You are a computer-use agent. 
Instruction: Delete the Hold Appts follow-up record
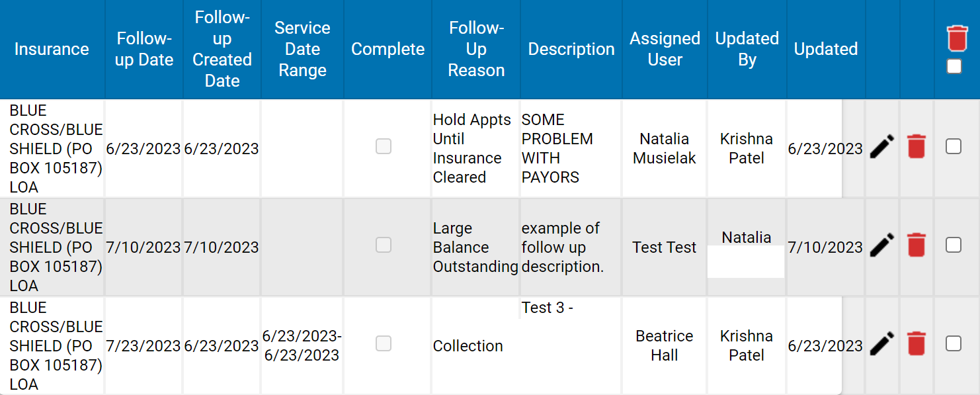point(916,147)
